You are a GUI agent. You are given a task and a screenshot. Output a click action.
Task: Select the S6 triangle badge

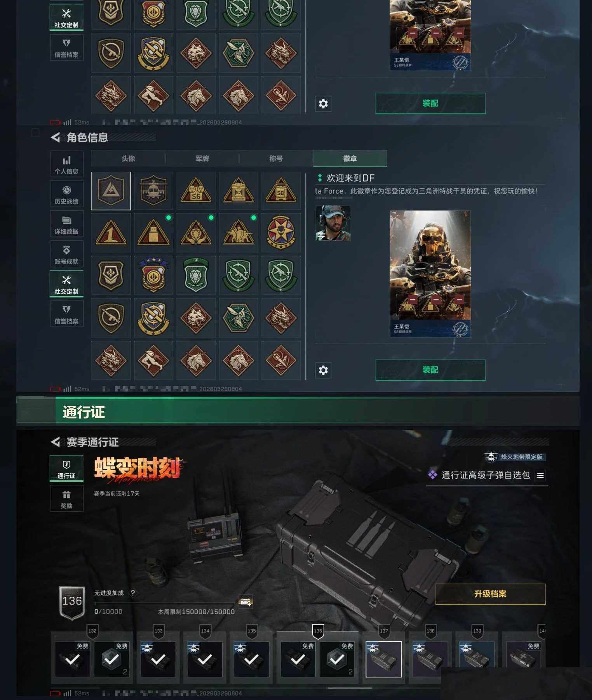point(196,191)
